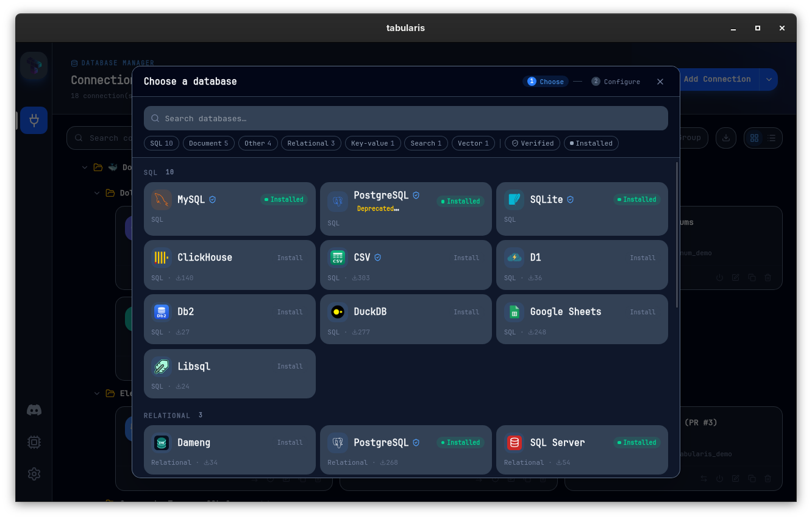This screenshot has height=519, width=812.
Task: Open the Connections plug icon in the sidebar
Action: coord(34,121)
